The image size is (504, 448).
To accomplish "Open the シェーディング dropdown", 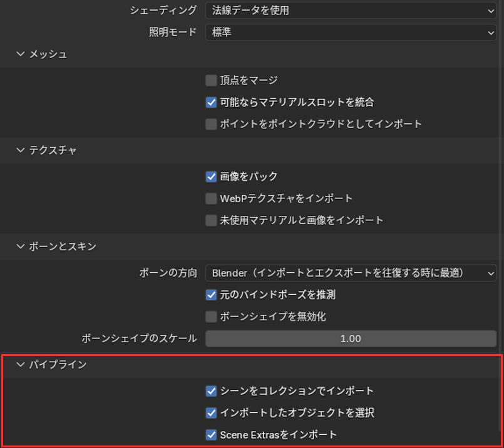I will pos(351,11).
